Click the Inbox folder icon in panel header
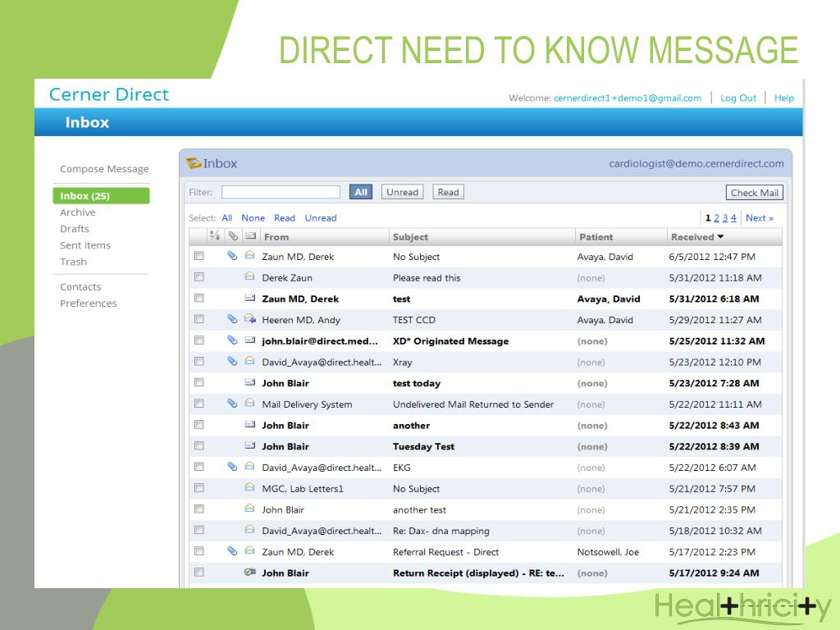 (194, 163)
